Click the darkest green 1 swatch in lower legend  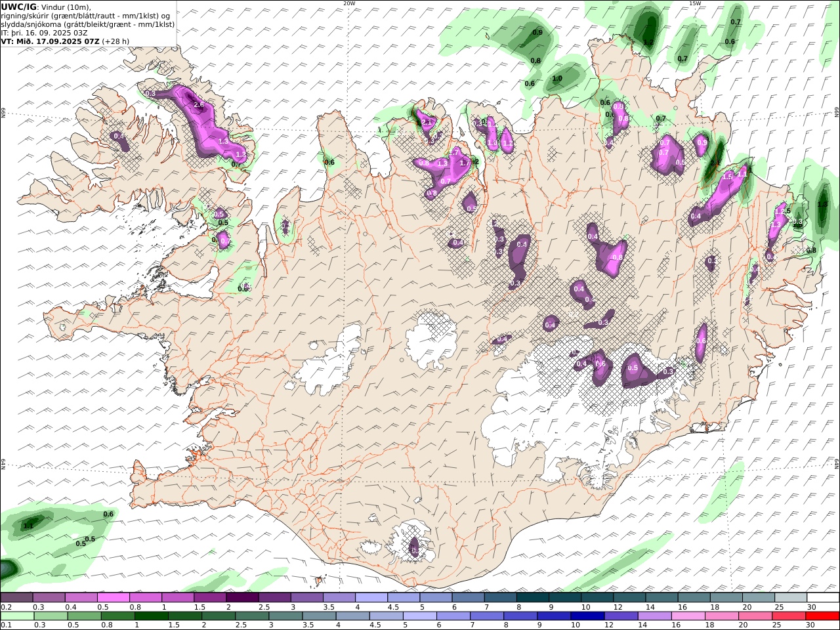pos(151,616)
